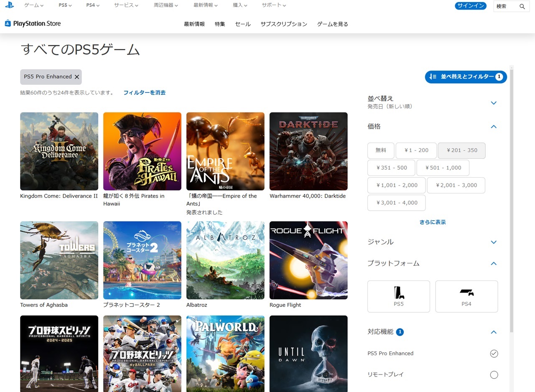Open the サポート dropdown menu
The image size is (535, 392).
(274, 5)
